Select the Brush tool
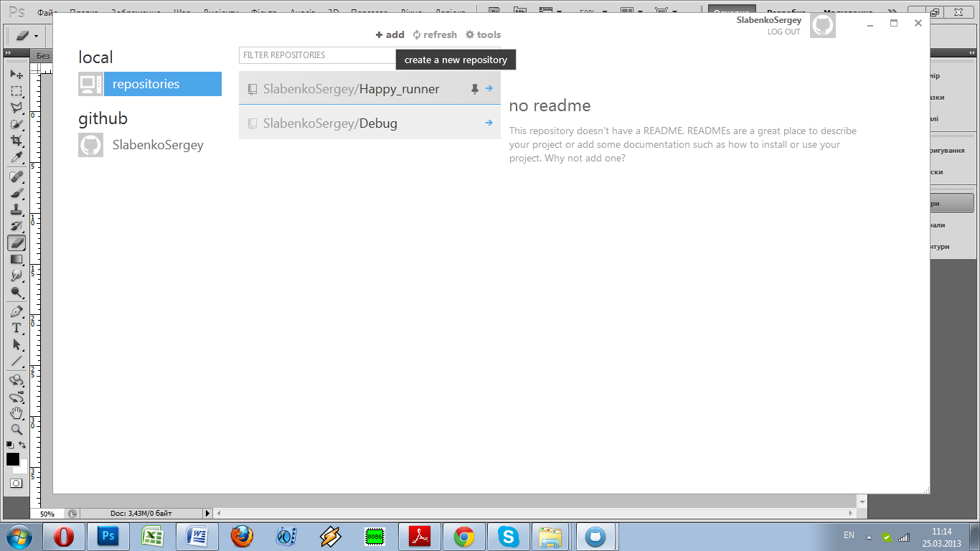The width and height of the screenshot is (980, 551). (x=17, y=193)
